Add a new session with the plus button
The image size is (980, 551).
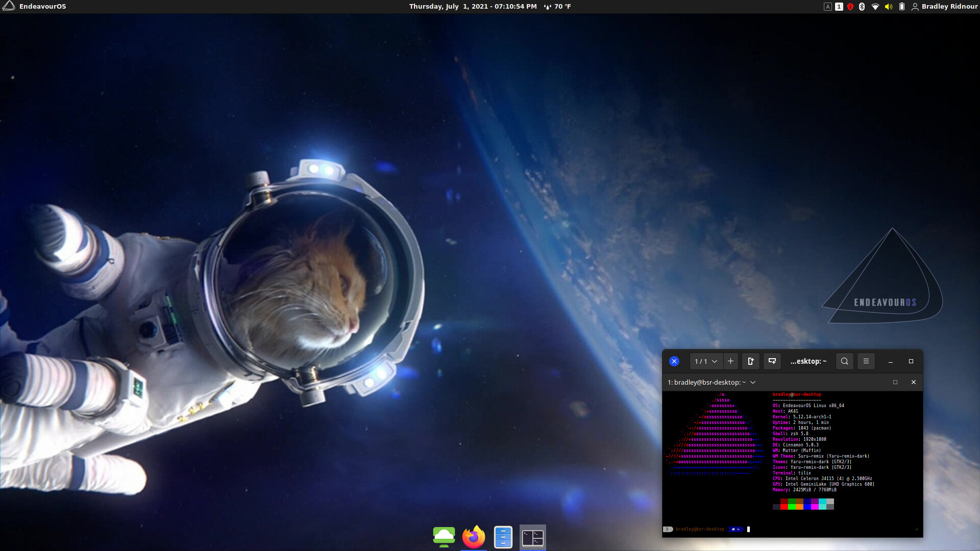click(x=730, y=361)
